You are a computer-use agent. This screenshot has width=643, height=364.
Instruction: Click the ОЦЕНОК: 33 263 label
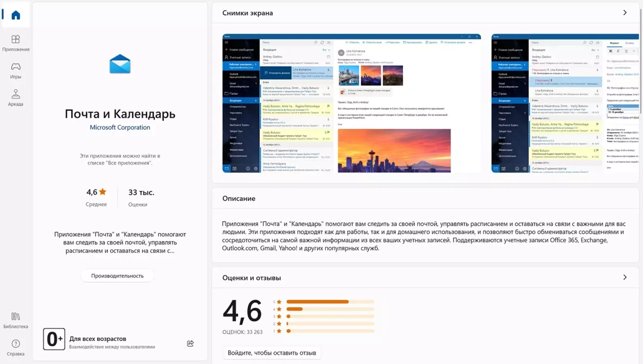tap(242, 332)
